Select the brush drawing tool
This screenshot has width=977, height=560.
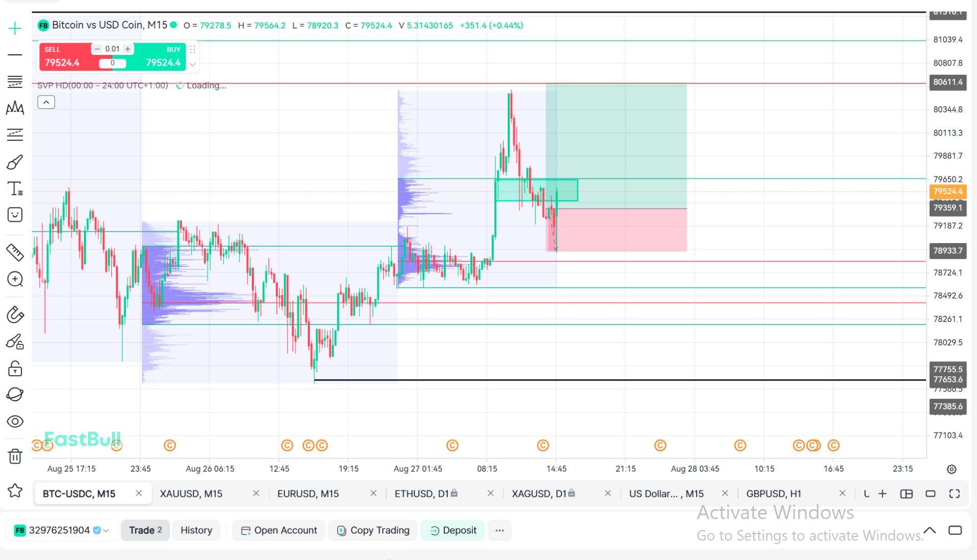(15, 162)
